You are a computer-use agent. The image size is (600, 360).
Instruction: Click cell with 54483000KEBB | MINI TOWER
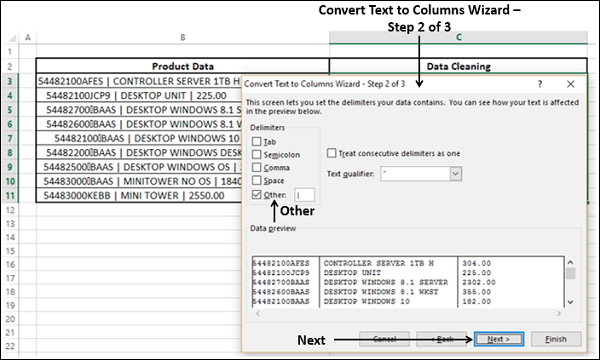click(x=139, y=195)
